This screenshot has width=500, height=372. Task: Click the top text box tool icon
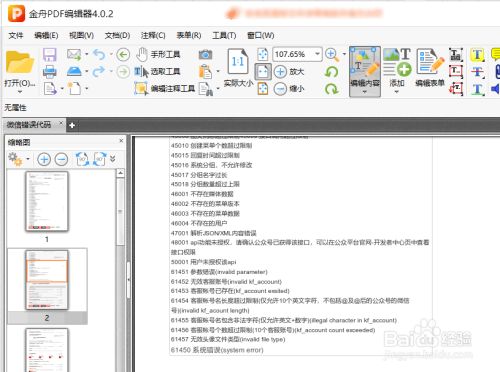456,55
